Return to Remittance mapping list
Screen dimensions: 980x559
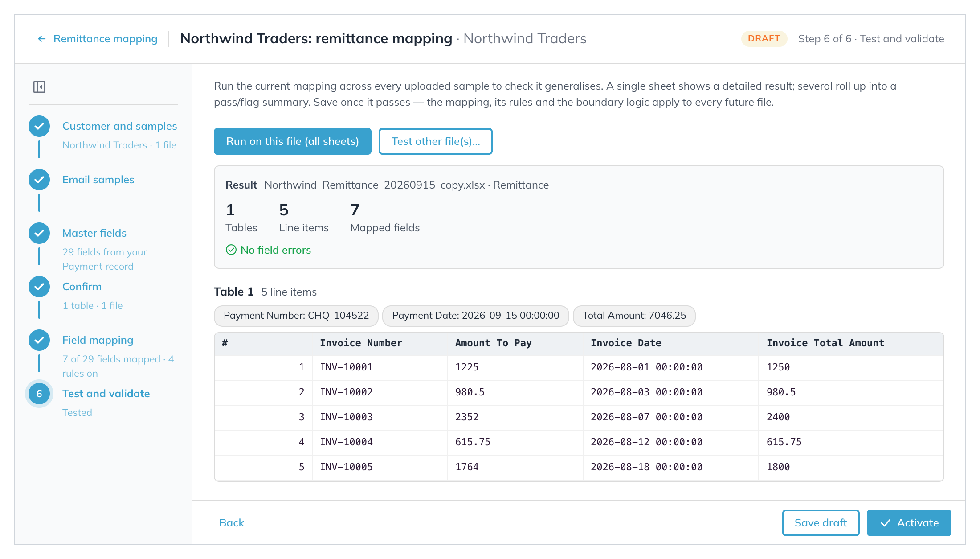(105, 39)
